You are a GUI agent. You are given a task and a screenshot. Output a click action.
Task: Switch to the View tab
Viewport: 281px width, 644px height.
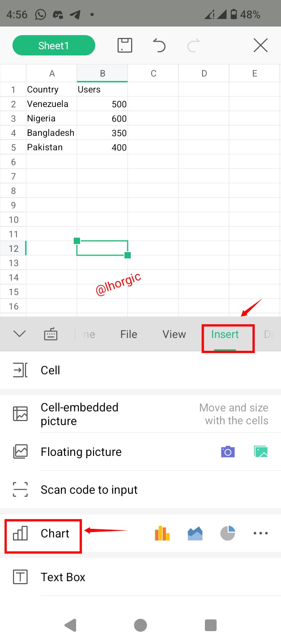[x=174, y=334]
